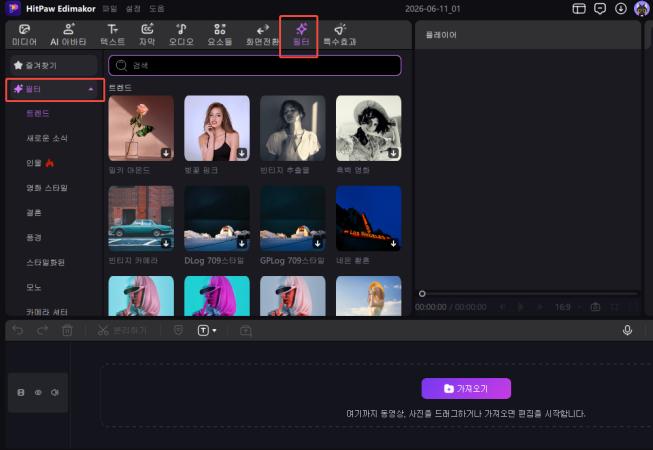Image resolution: width=653 pixels, height=450 pixels.
Task: Download the neon Los Angeles filter
Action: [x=394, y=244]
